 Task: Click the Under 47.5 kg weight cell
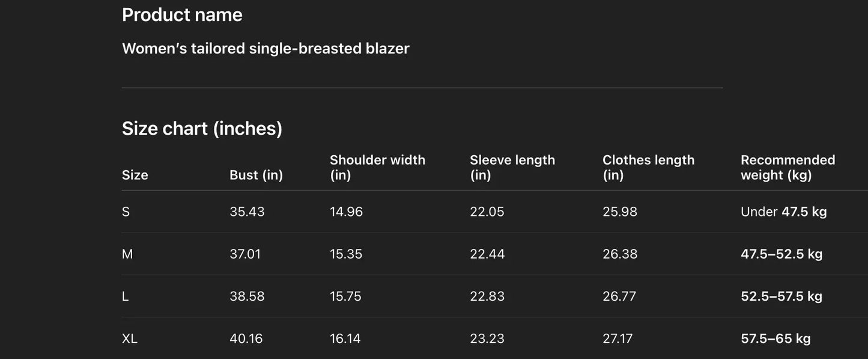click(x=783, y=212)
